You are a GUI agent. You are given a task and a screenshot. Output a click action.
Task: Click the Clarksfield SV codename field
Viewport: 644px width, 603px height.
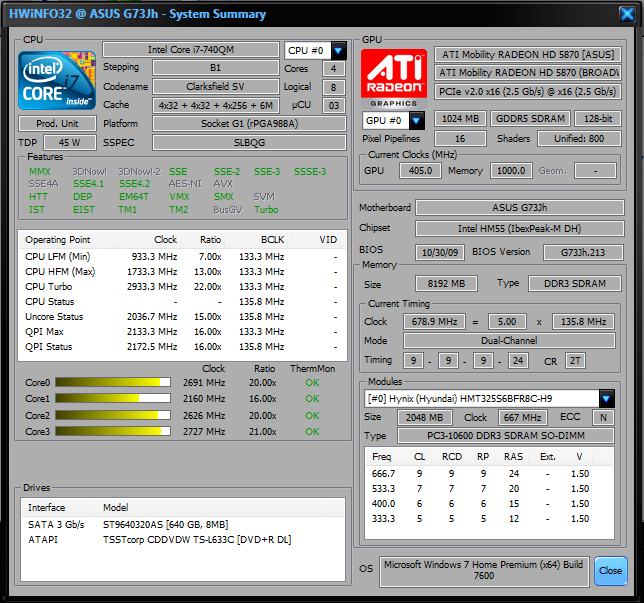pyautogui.click(x=216, y=87)
